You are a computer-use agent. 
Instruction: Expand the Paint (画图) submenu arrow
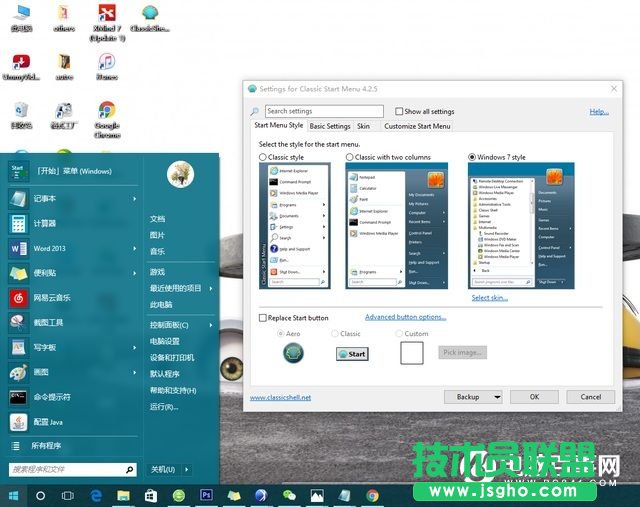point(134,372)
